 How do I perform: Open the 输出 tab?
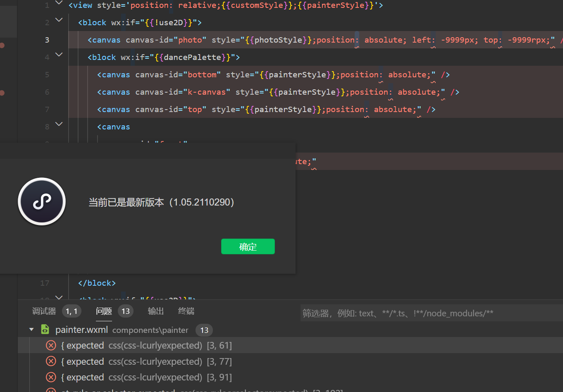[x=156, y=311]
